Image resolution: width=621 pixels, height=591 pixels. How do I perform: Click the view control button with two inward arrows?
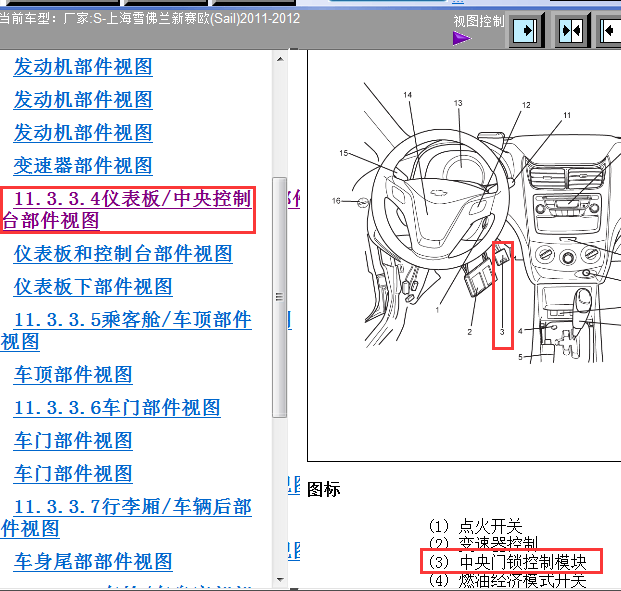[572, 31]
